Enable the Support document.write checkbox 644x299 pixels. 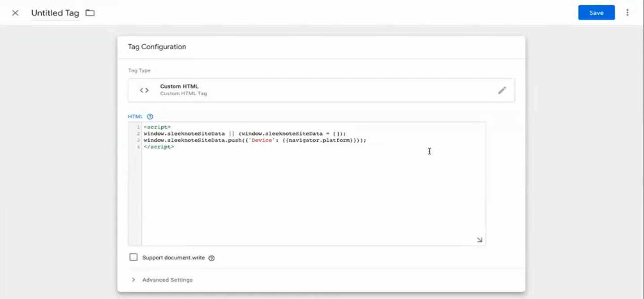click(133, 257)
